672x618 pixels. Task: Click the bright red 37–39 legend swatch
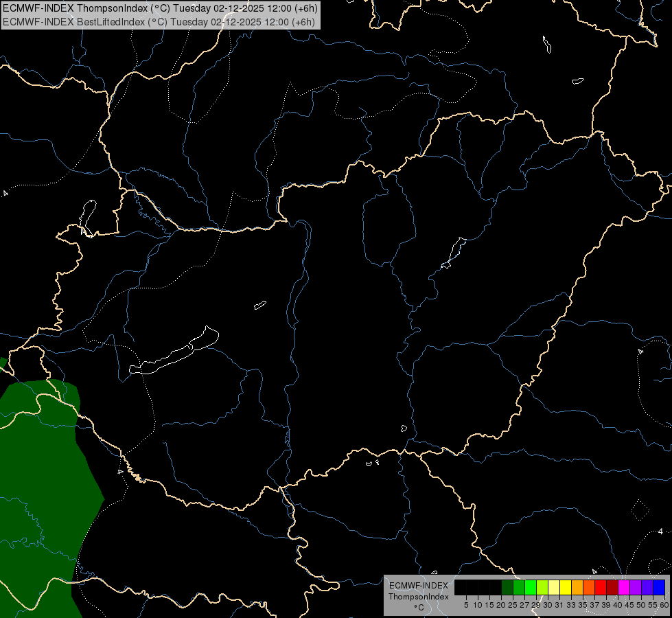click(x=601, y=587)
